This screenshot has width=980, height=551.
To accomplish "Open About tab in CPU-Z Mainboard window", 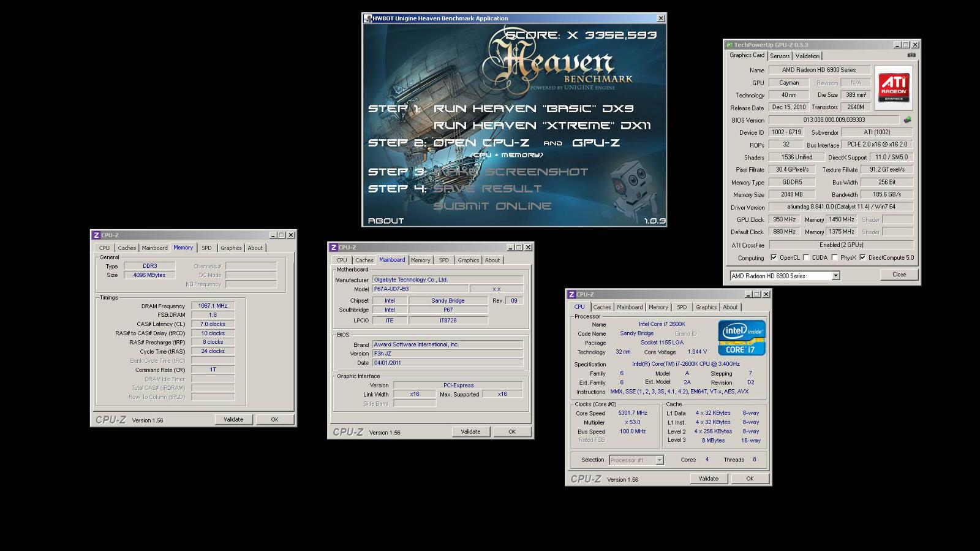I will tap(492, 260).
